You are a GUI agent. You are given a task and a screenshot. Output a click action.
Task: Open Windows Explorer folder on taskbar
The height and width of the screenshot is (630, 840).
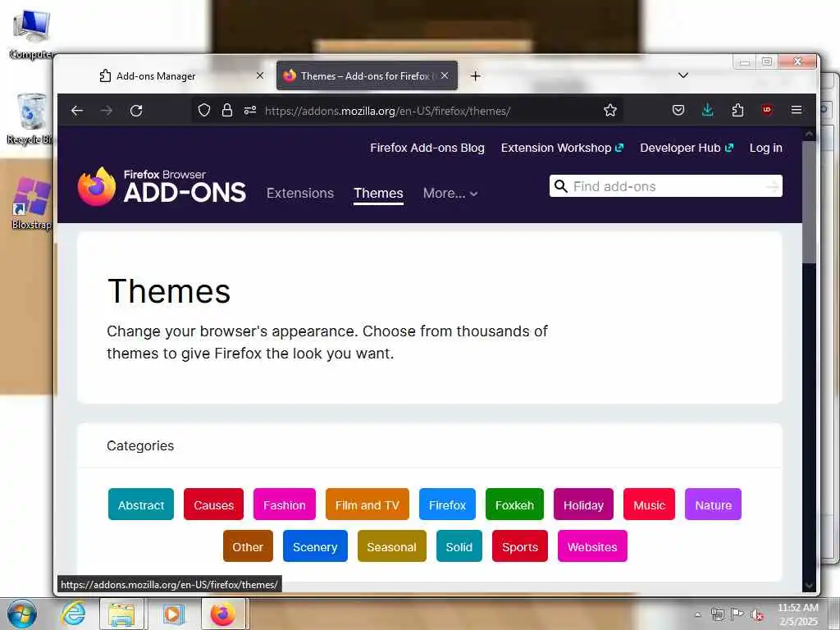click(122, 614)
